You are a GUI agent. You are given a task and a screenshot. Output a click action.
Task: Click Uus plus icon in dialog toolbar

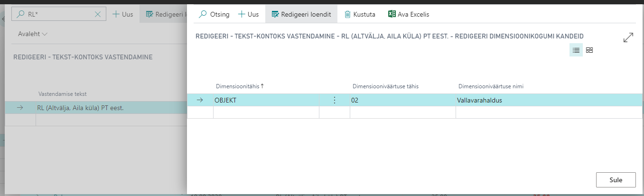(x=242, y=14)
